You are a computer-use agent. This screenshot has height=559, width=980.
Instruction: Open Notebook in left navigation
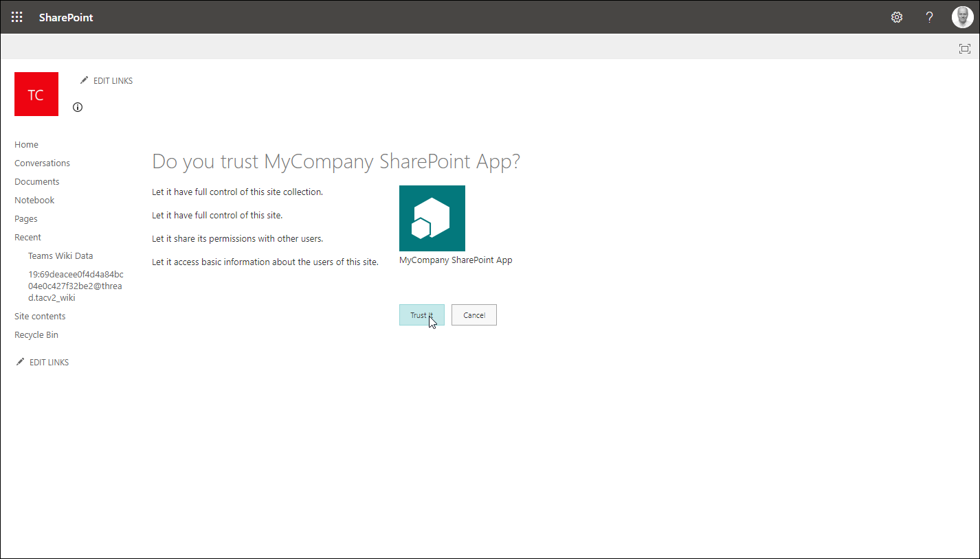(34, 201)
